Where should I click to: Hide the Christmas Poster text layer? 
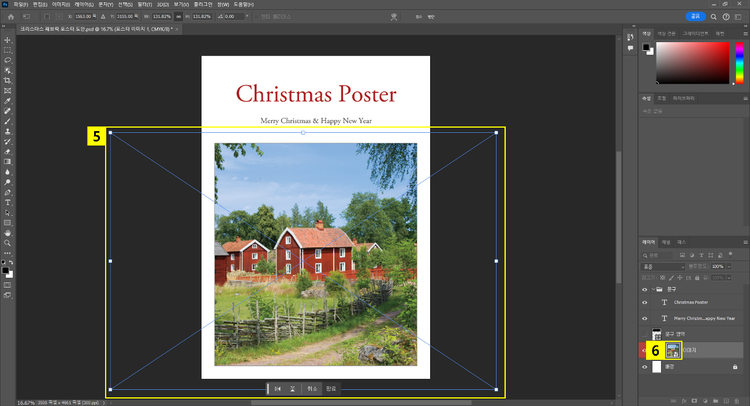tap(645, 301)
